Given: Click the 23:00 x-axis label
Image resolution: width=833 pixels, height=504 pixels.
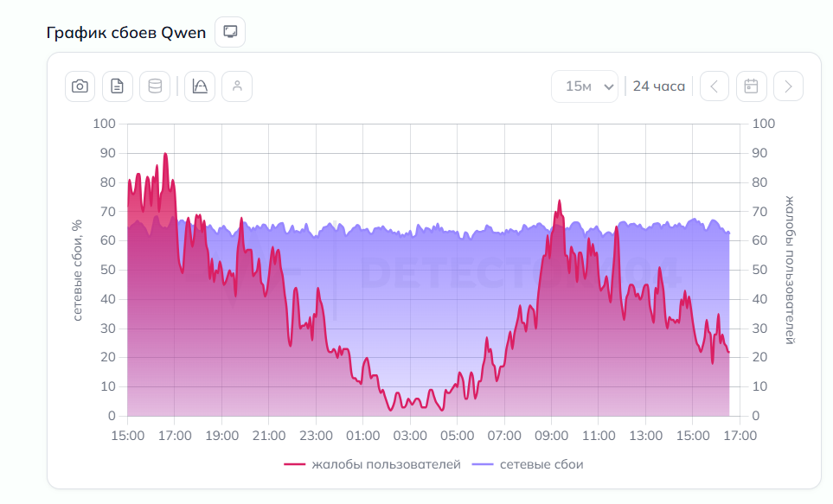Looking at the screenshot, I should pyautogui.click(x=316, y=436).
